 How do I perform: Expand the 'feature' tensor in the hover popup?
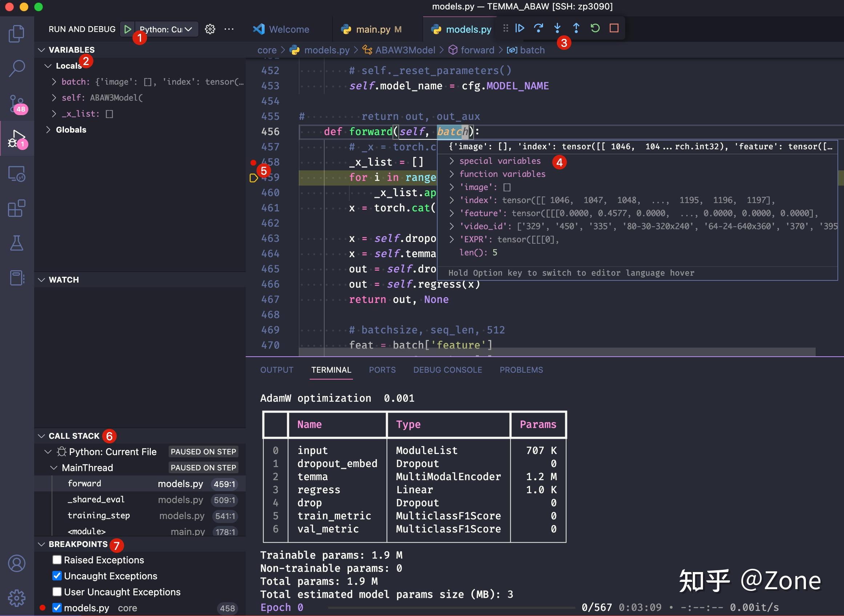452,213
